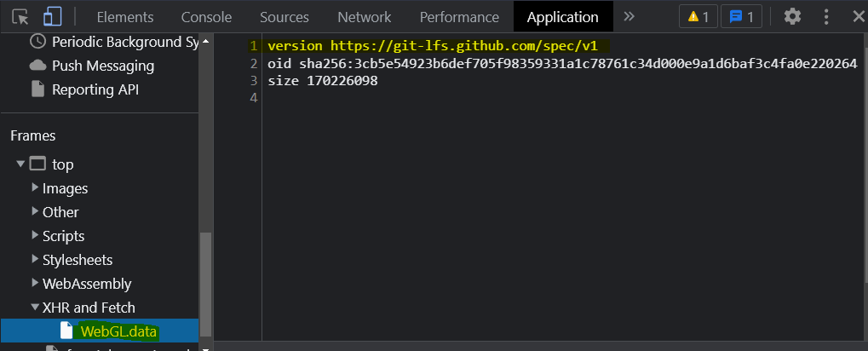
Task: Select the Other tree row
Action: pos(100,212)
